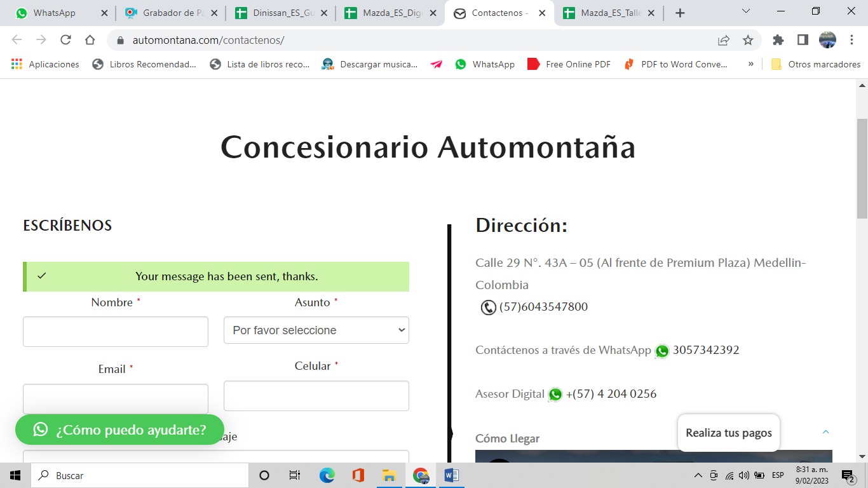Click the address bar URL automontana.com/contactenos/
Image resolution: width=868 pixels, height=488 pixels.
pos(208,40)
